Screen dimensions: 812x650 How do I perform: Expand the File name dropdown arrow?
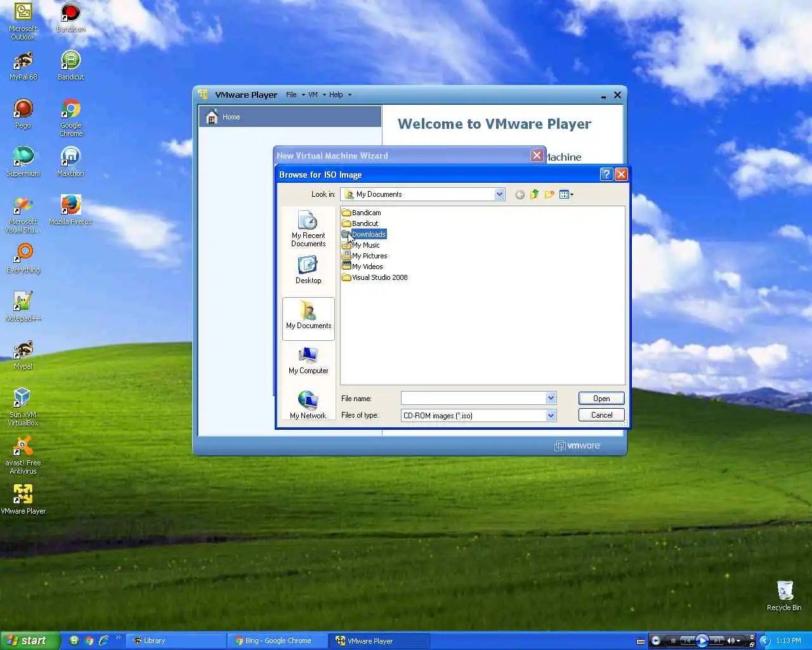(551, 398)
